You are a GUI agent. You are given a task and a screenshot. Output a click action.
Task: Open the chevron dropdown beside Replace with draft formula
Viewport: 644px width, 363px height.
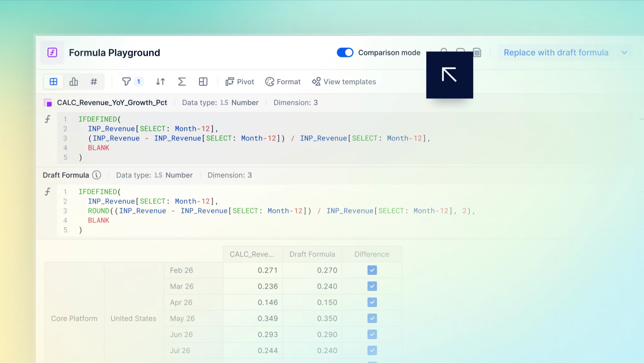point(624,53)
